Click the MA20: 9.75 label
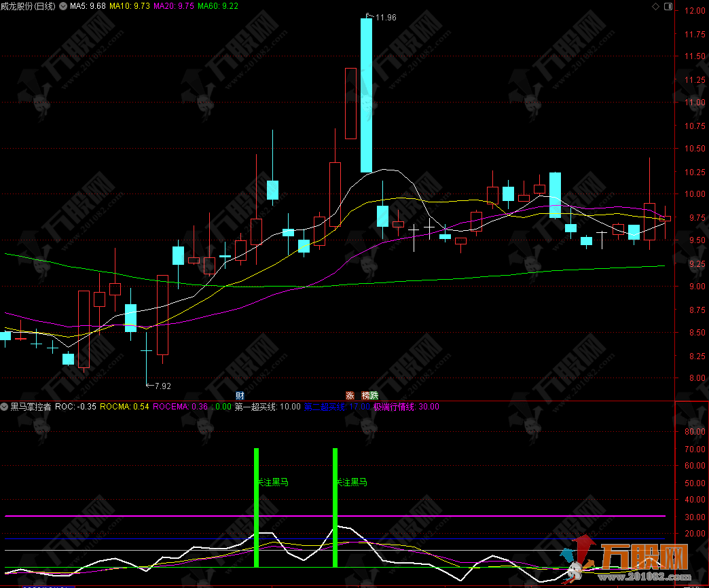 [x=174, y=6]
